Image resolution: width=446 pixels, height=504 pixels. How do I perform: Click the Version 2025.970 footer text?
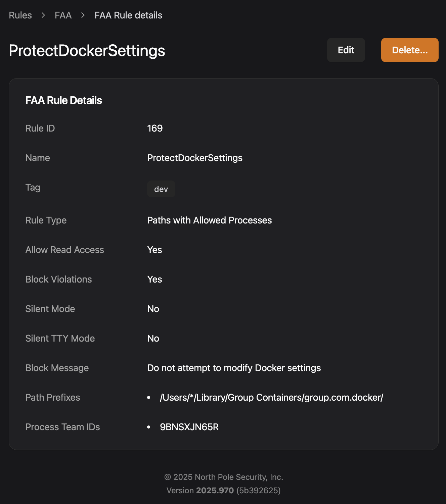point(223,490)
